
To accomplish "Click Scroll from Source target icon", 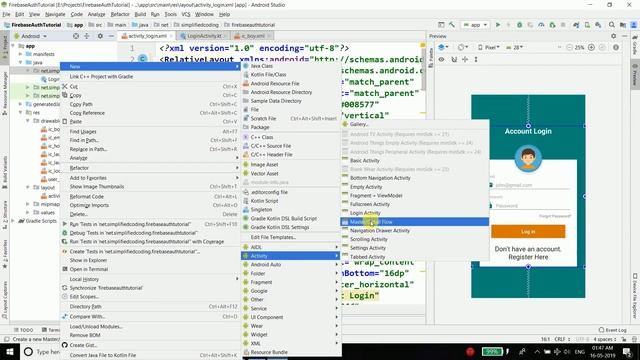I will 76,36.
